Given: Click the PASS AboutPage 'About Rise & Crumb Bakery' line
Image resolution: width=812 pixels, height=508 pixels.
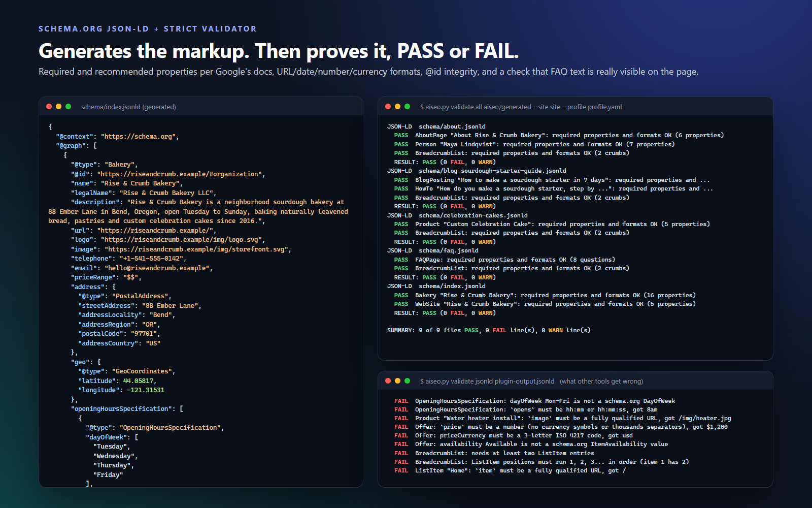Looking at the screenshot, I should pos(559,135).
